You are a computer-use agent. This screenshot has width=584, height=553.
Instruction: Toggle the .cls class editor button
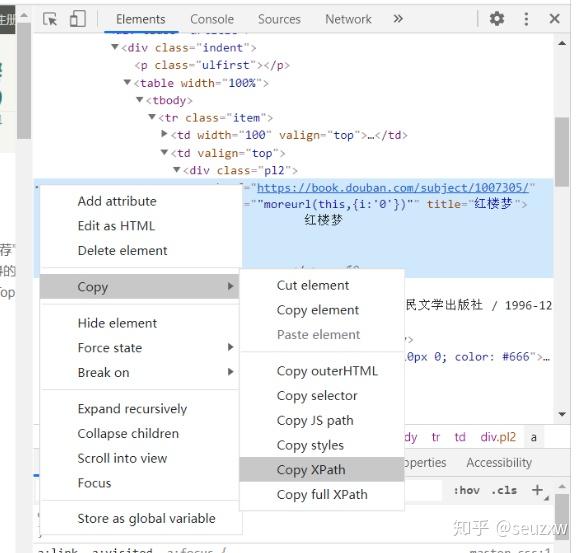point(504,490)
